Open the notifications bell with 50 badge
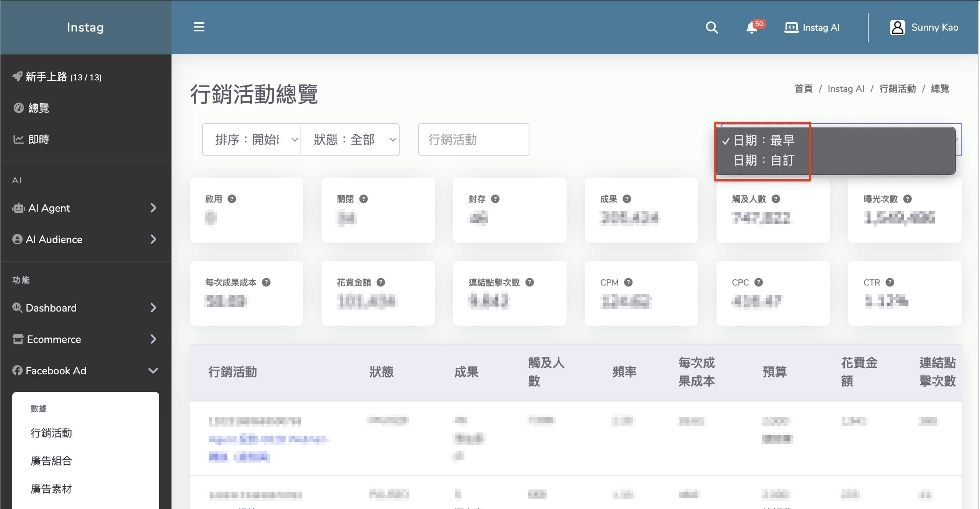Screen dimensions: 980x509 (x=752, y=28)
